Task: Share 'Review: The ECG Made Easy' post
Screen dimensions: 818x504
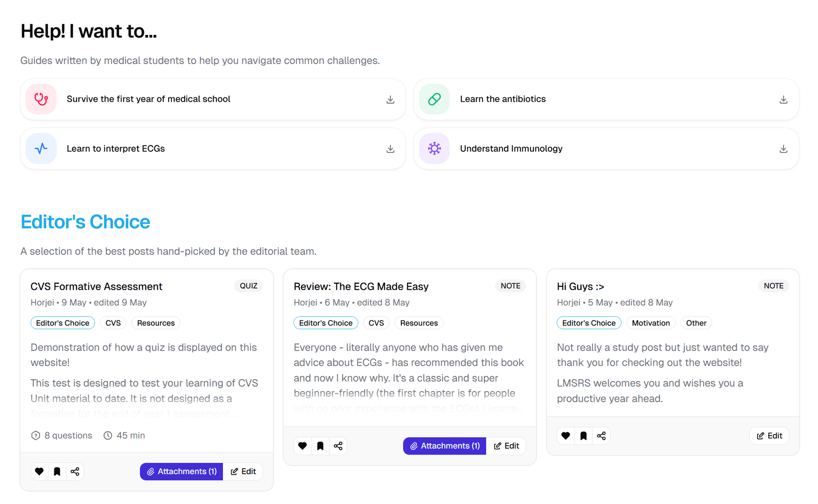Action: (x=338, y=446)
